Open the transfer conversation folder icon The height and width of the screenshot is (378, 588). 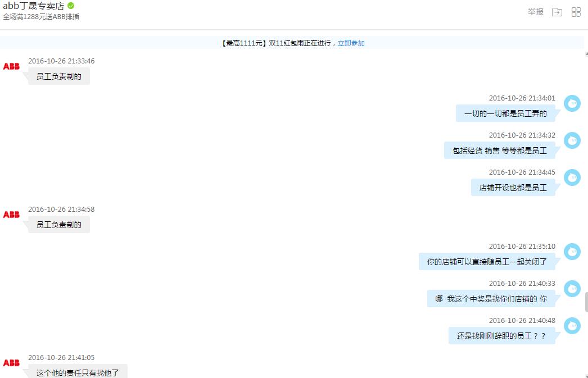[x=557, y=12]
